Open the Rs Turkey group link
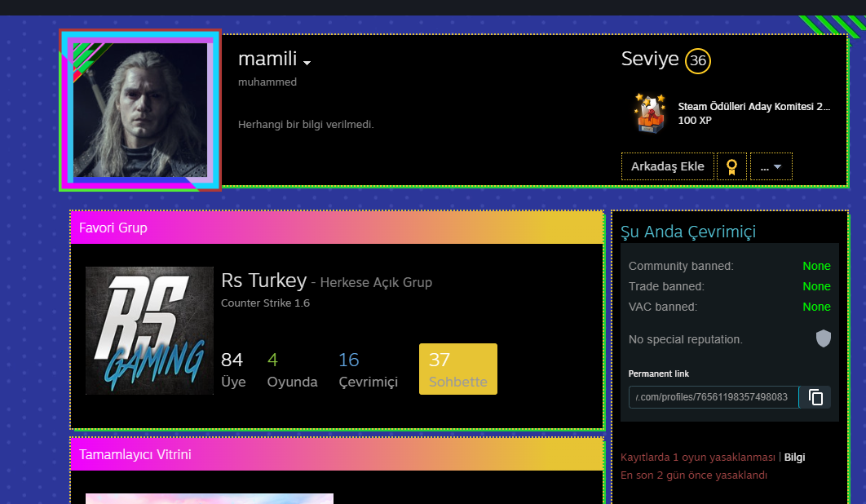The image size is (866, 504). [263, 281]
